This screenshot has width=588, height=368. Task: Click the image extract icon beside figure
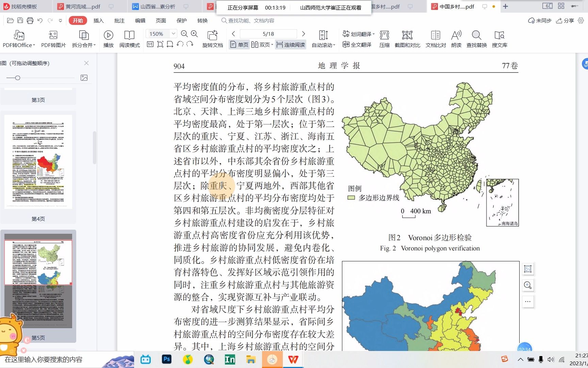coord(528,269)
